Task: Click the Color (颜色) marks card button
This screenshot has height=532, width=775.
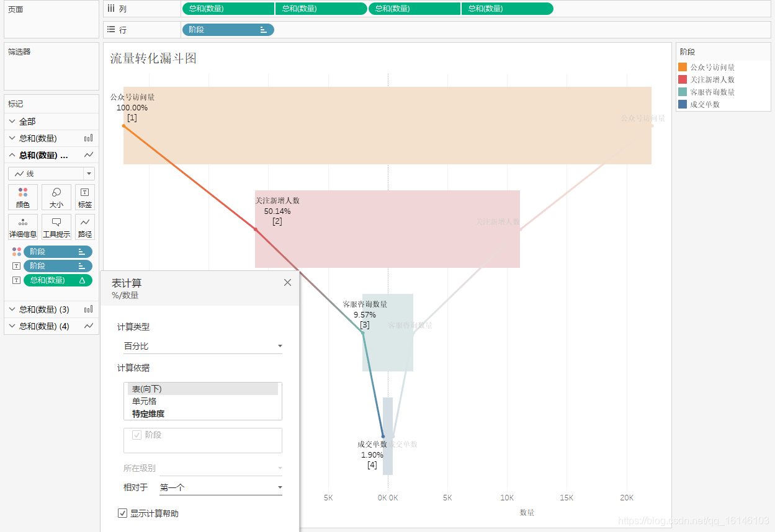Action: (x=23, y=197)
